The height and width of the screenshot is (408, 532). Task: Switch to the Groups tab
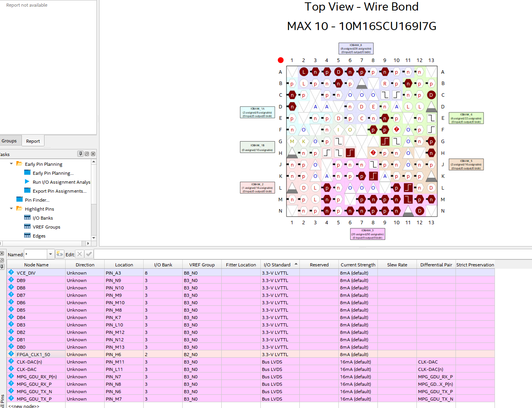click(x=9, y=141)
